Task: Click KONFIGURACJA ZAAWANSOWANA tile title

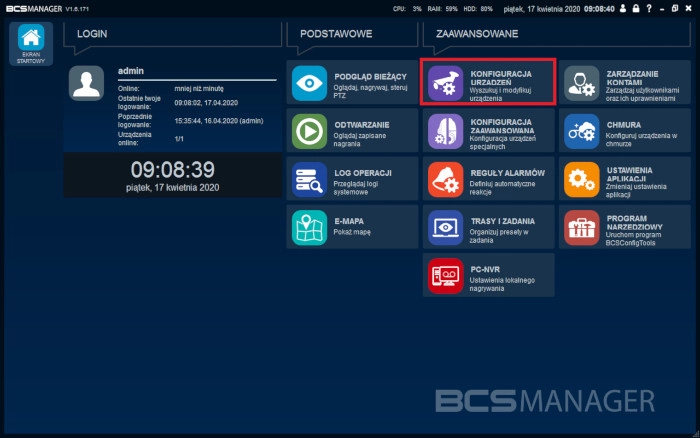Action: click(x=502, y=126)
